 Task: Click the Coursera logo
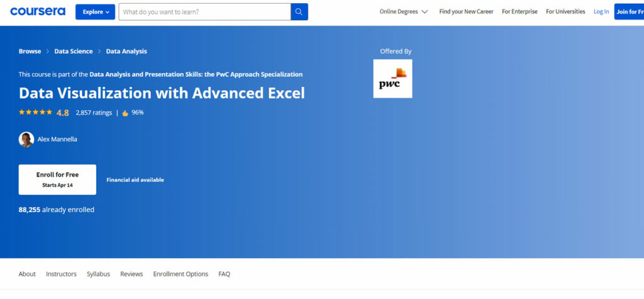click(x=39, y=11)
